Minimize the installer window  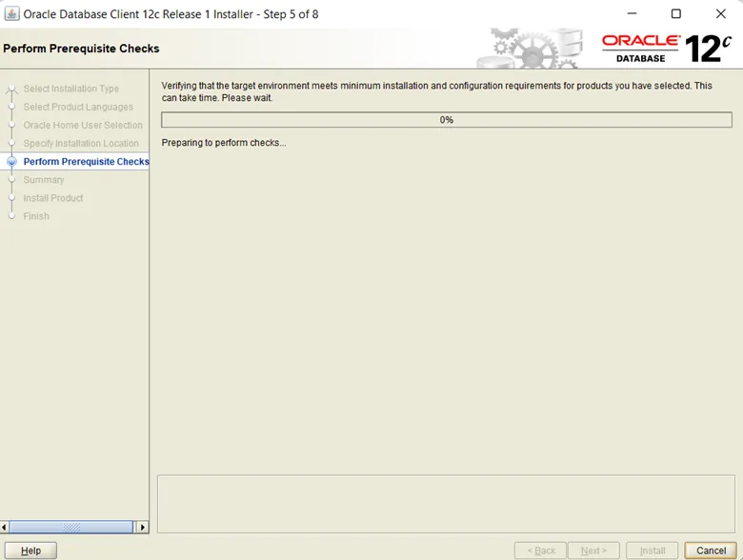(x=632, y=13)
